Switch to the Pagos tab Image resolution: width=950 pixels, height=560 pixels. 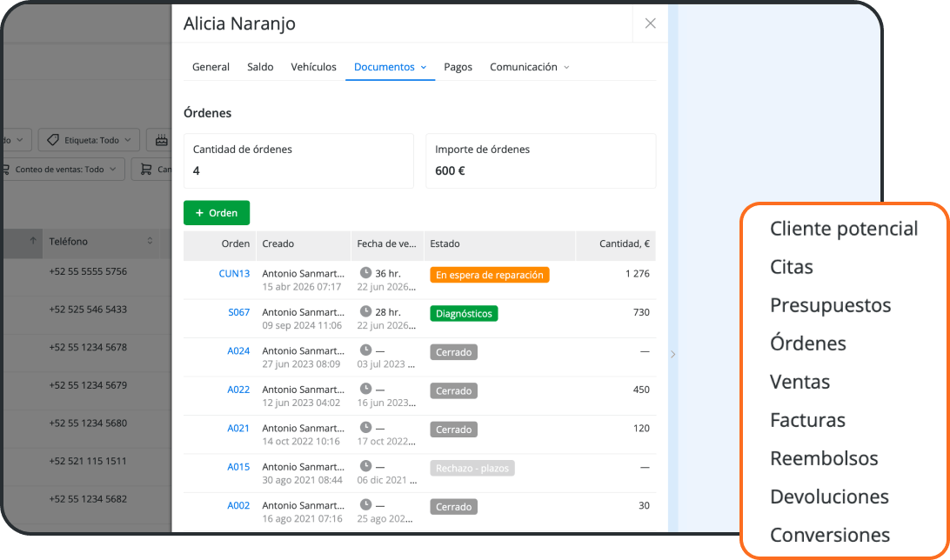458,67
